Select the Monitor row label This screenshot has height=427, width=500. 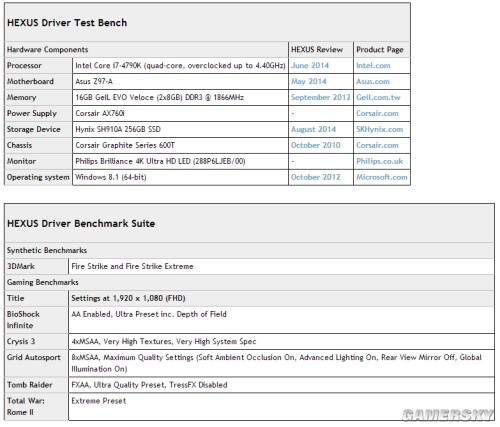tap(38, 161)
